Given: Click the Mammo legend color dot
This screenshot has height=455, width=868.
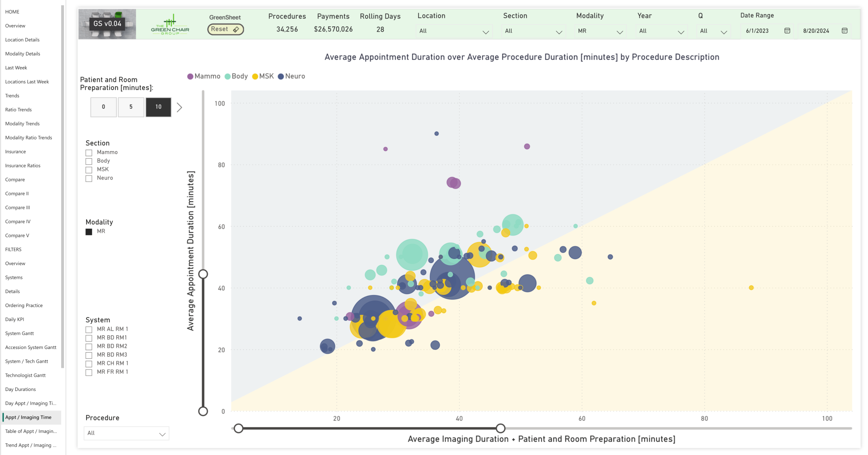Looking at the screenshot, I should point(190,76).
